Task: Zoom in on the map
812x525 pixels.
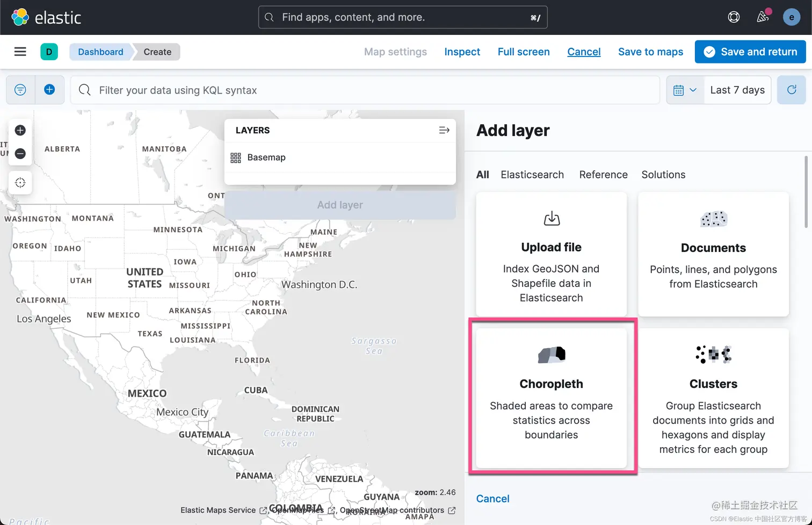Action: (x=20, y=130)
